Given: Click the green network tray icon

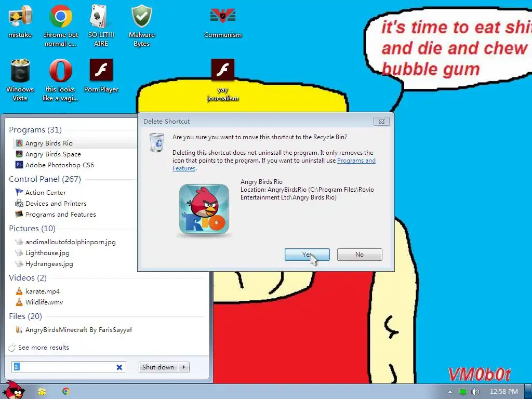Looking at the screenshot, I should (x=462, y=392).
